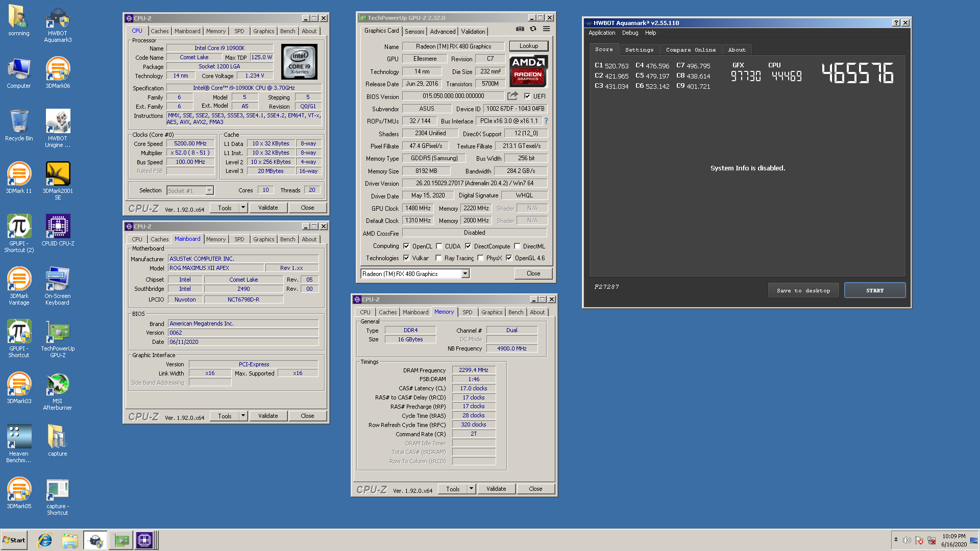980x551 pixels.
Task: Open the Computer desktop icon
Action: coord(19,72)
